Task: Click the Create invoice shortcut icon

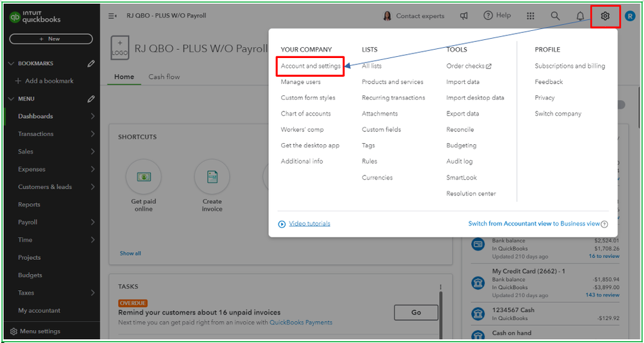Action: click(x=212, y=177)
